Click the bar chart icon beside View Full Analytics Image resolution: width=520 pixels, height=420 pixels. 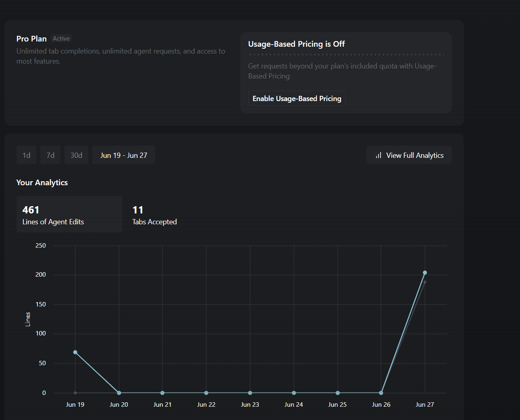379,155
